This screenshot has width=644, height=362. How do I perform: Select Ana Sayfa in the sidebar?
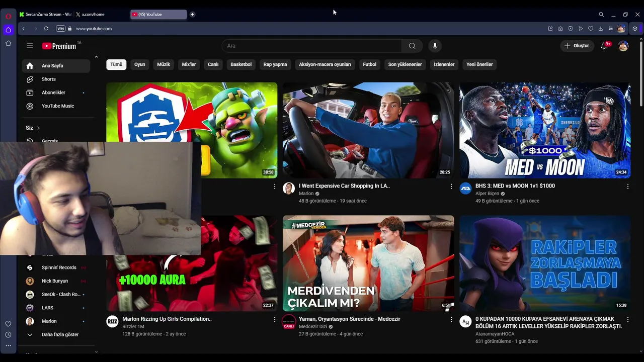coord(56,66)
